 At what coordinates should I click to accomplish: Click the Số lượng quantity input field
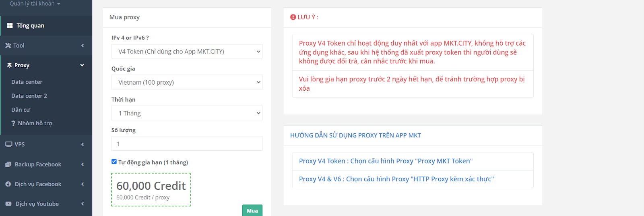tap(187, 144)
